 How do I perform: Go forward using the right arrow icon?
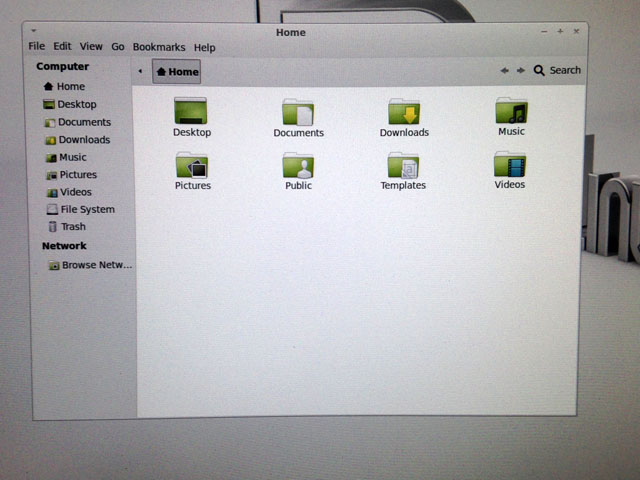pos(520,71)
